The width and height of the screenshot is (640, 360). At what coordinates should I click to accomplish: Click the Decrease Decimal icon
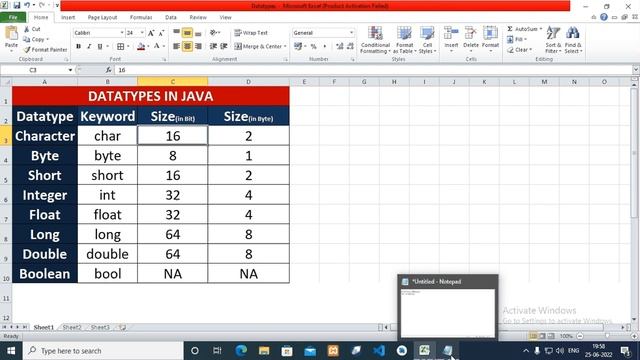pos(350,47)
